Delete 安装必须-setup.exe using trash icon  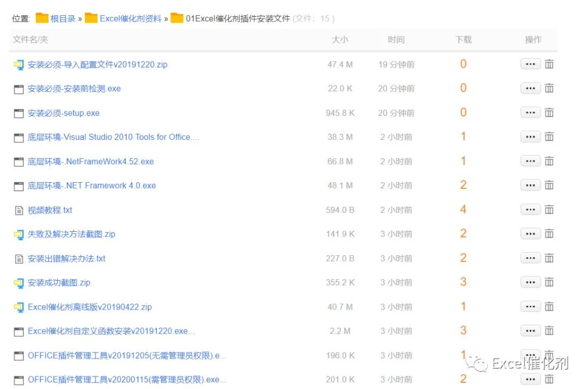click(549, 113)
